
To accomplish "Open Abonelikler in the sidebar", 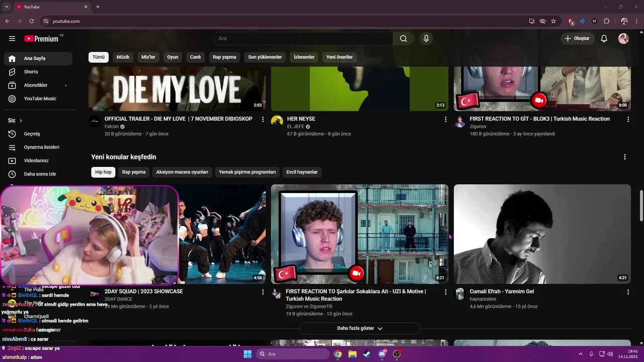I will pos(38,85).
